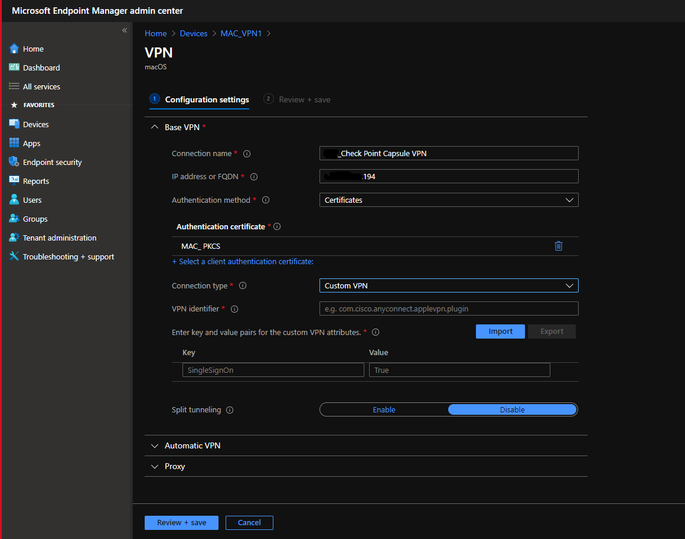Click Select a client authentication certificate link
The width and height of the screenshot is (685, 539).
pyautogui.click(x=243, y=262)
